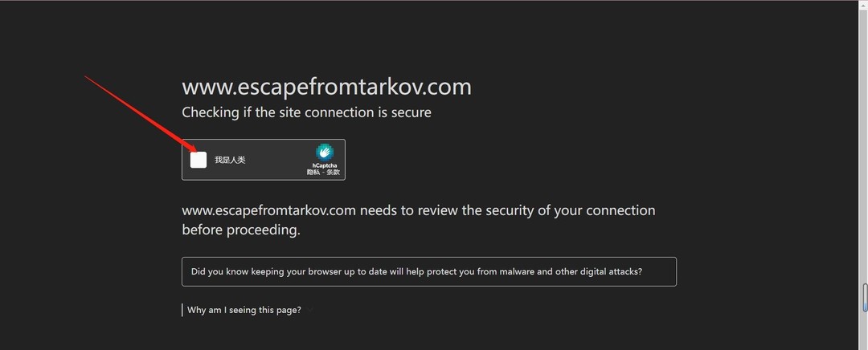Click "Checking if the site connection is secure"
Screen dimensions: 868x350
pos(306,112)
